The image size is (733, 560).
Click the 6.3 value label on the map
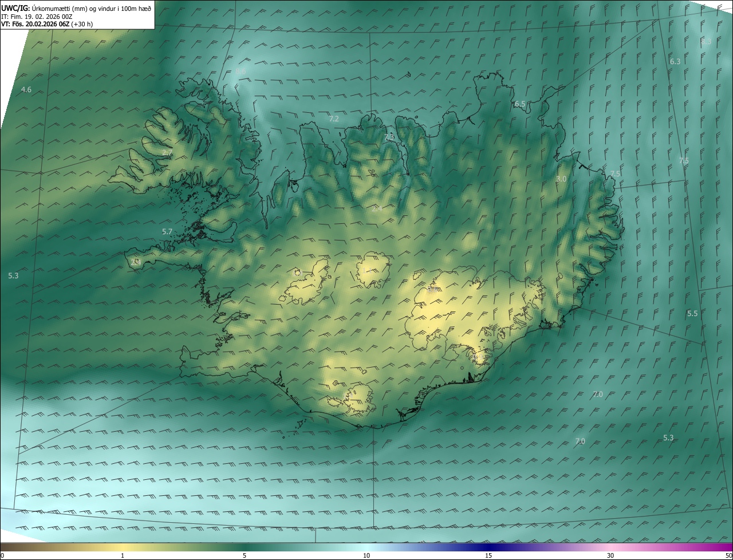(675, 61)
